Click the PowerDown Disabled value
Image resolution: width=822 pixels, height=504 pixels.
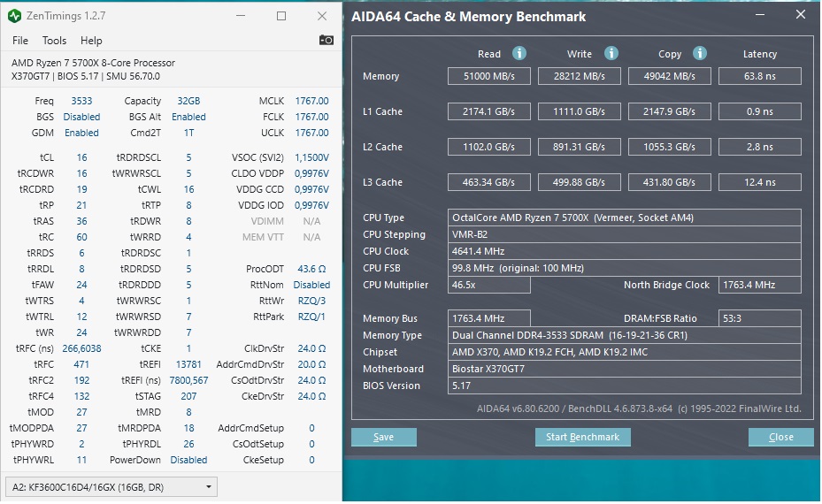click(x=188, y=460)
